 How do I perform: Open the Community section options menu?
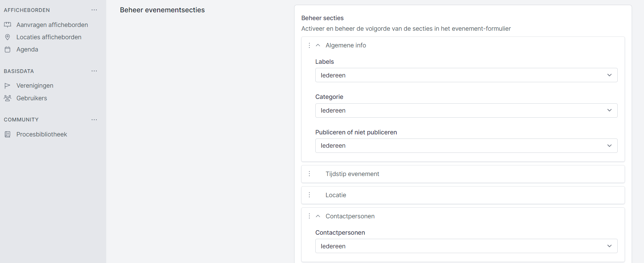tap(94, 120)
